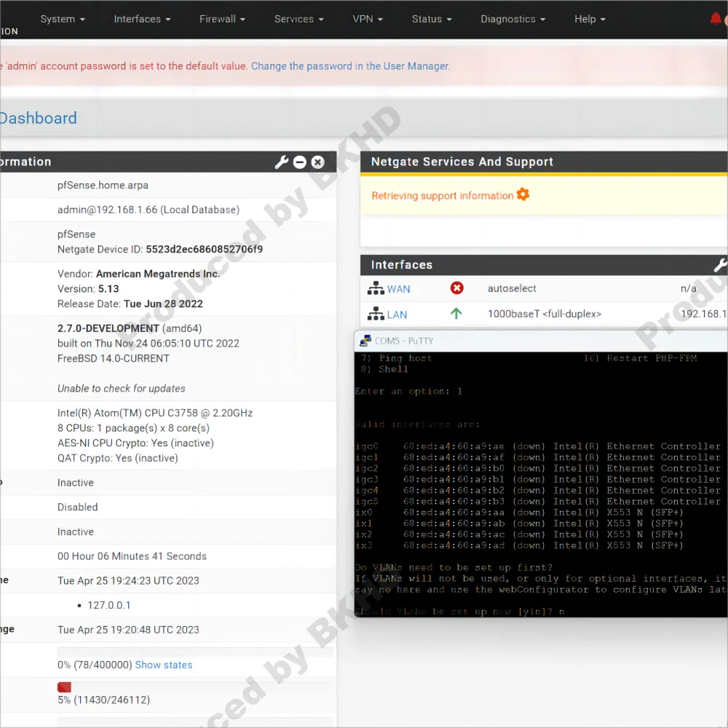Screen dimensions: 728x728
Task: Click QAT Crypto: Yes (inactive) text
Action: [117, 458]
